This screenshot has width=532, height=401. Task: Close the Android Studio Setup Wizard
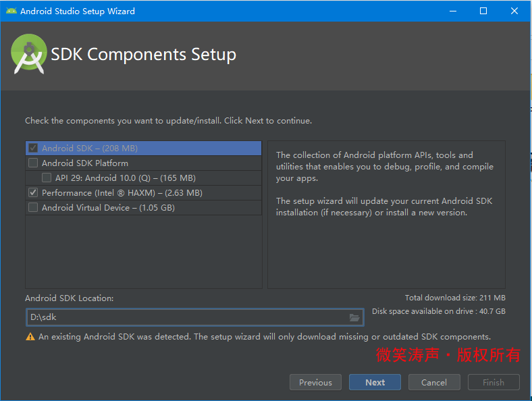tap(514, 11)
